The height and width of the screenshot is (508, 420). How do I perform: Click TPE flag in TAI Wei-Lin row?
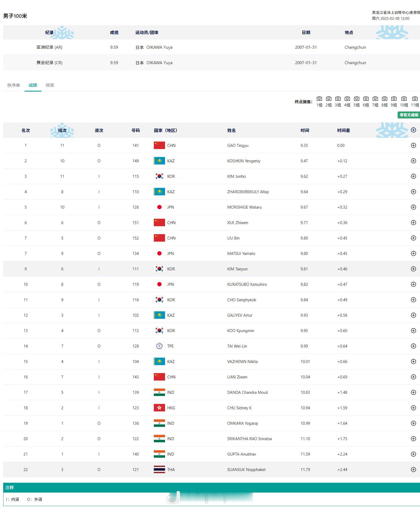[x=159, y=346]
